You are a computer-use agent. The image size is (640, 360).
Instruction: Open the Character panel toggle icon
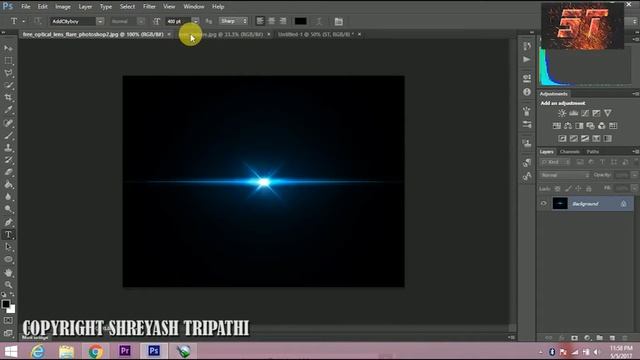pos(338,21)
